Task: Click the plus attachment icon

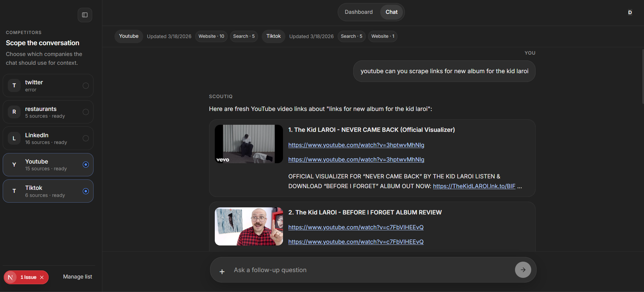Action: [222, 271]
